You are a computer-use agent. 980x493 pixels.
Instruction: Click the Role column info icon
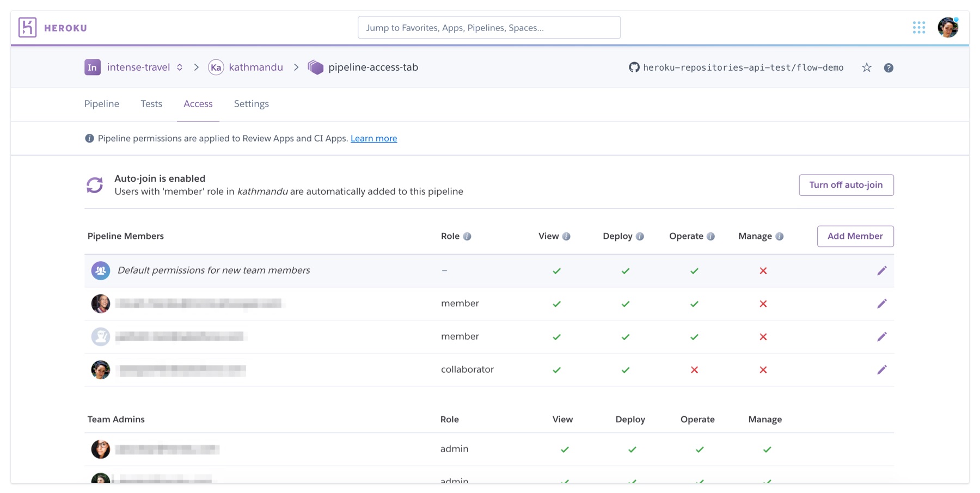tap(468, 236)
